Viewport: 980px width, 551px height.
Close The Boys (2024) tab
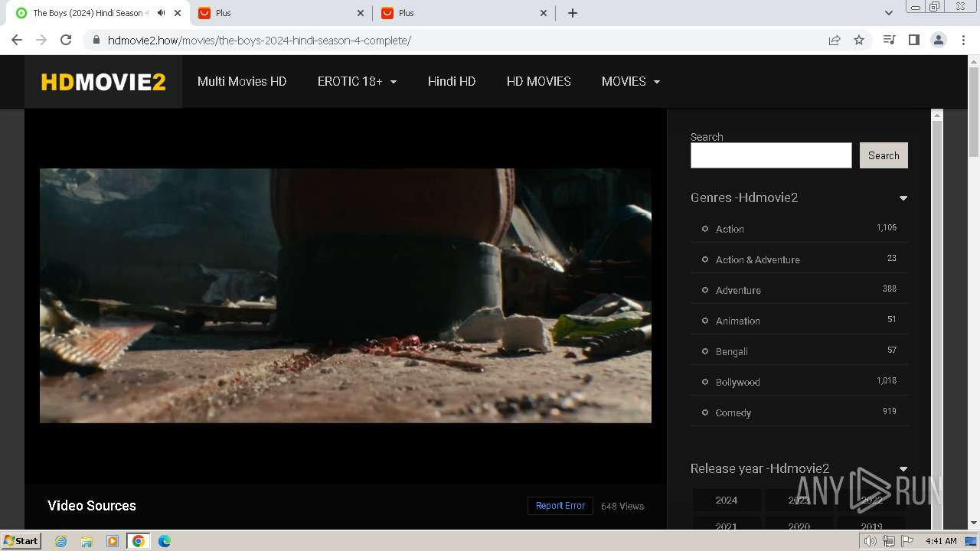177,13
